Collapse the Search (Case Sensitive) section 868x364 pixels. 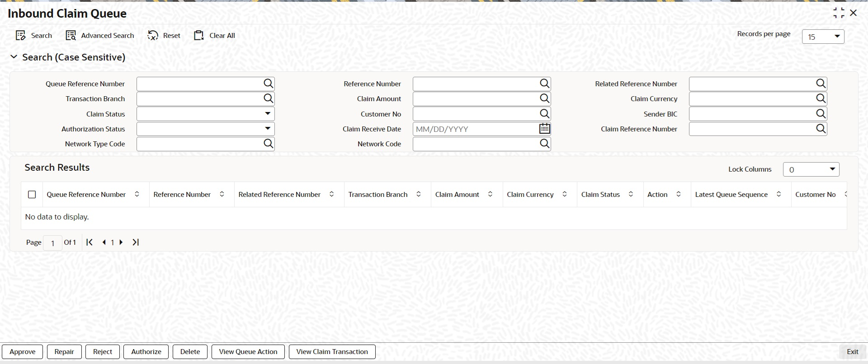[14, 57]
